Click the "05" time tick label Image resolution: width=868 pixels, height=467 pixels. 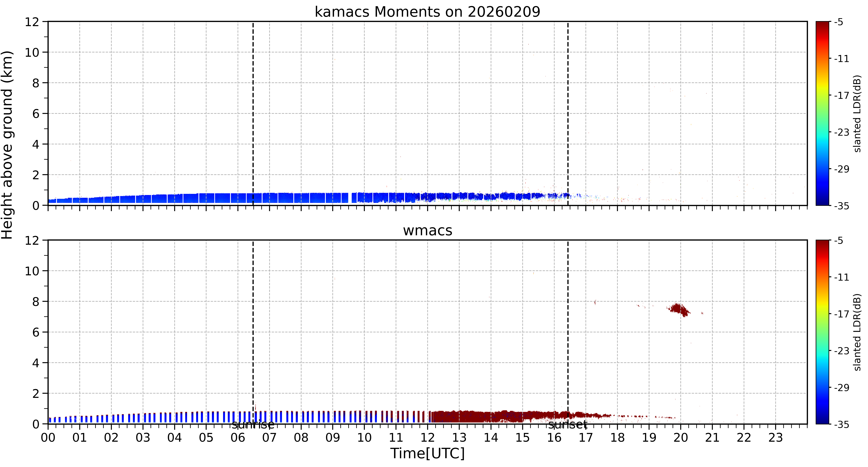[206, 438]
